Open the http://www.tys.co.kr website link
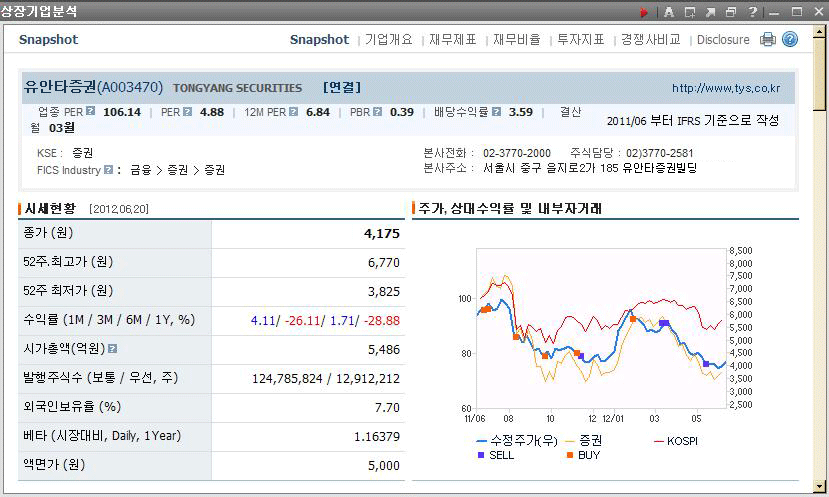 coord(726,88)
